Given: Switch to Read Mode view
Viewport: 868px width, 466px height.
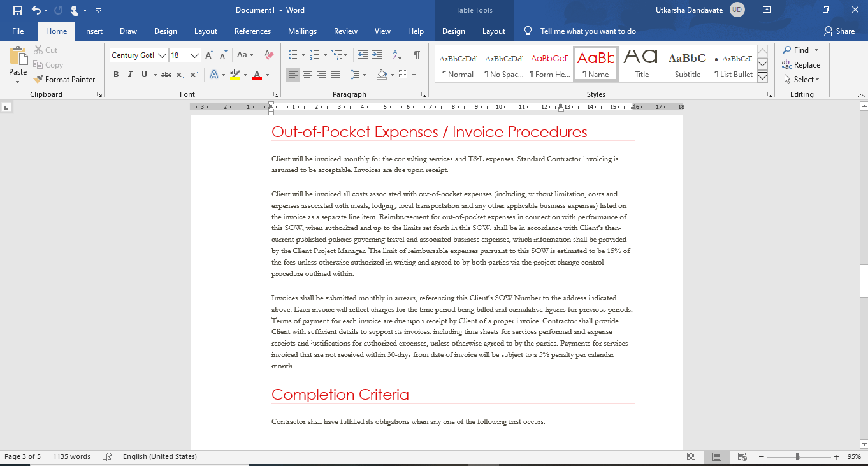Looking at the screenshot, I should tap(691, 456).
